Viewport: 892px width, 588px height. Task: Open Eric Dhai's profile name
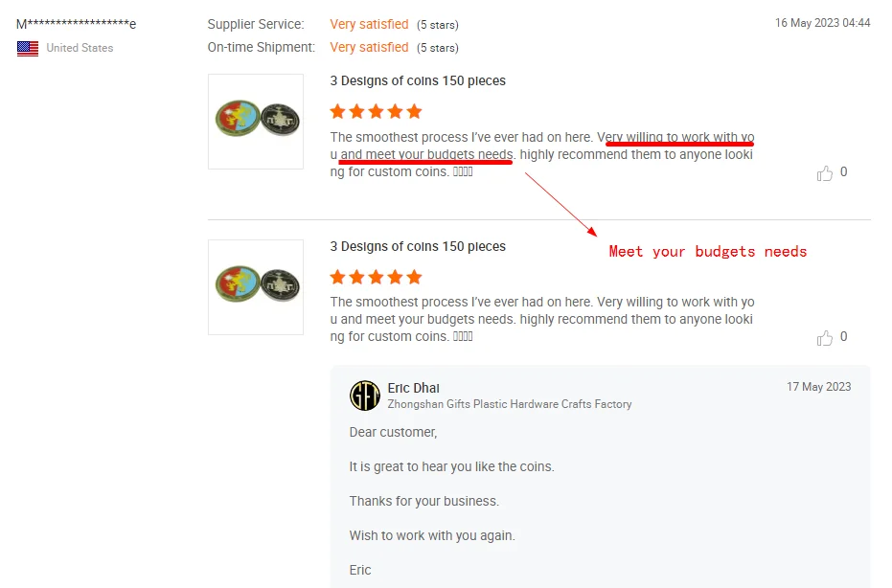[414, 388]
